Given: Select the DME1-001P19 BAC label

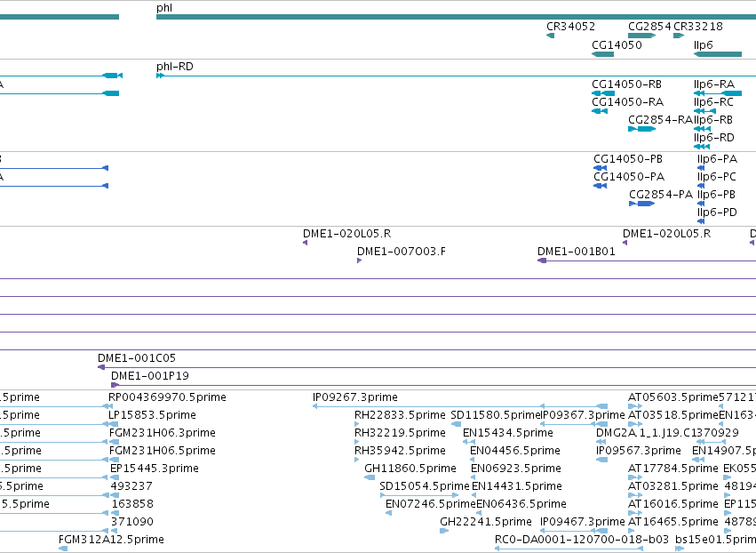Looking at the screenshot, I should click(150, 376).
